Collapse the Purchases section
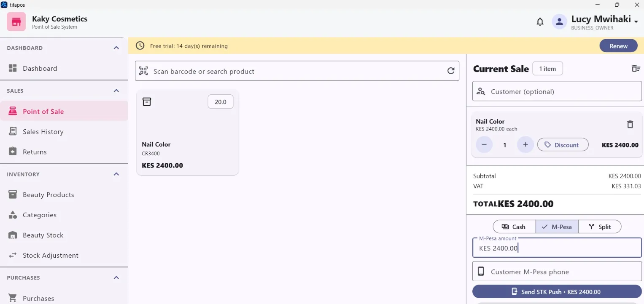The height and width of the screenshot is (304, 644). click(116, 277)
